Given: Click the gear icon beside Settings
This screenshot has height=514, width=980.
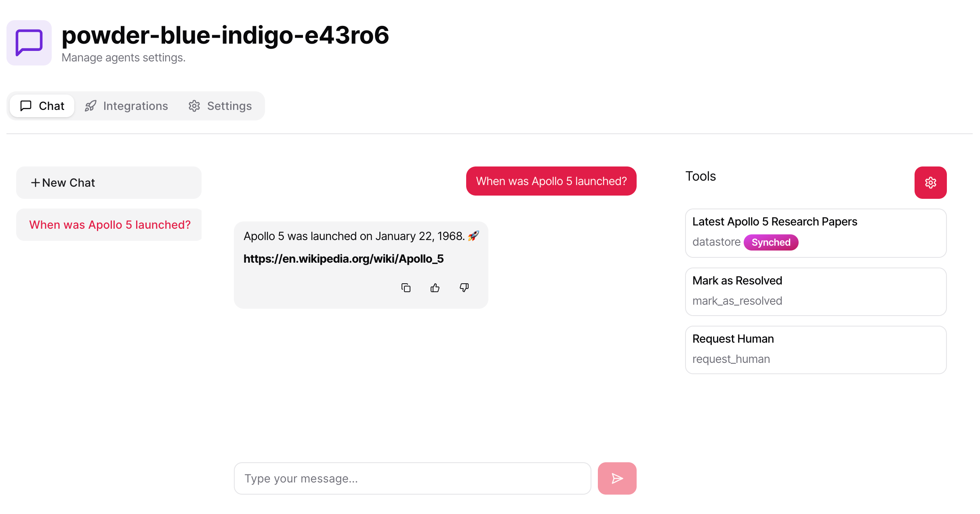Looking at the screenshot, I should (194, 106).
